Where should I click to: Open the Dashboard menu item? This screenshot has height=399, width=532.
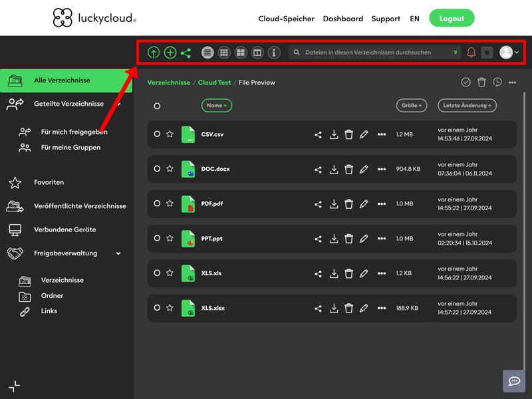(343, 19)
